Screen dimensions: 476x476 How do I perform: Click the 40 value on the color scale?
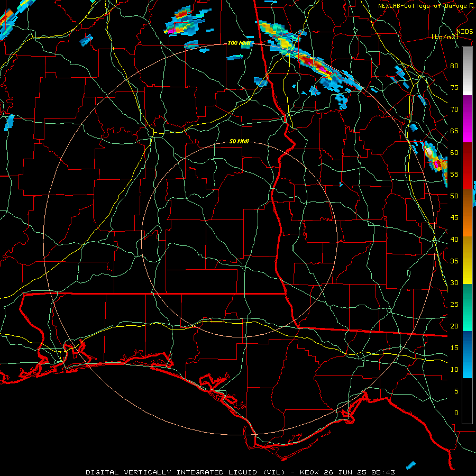click(454, 239)
